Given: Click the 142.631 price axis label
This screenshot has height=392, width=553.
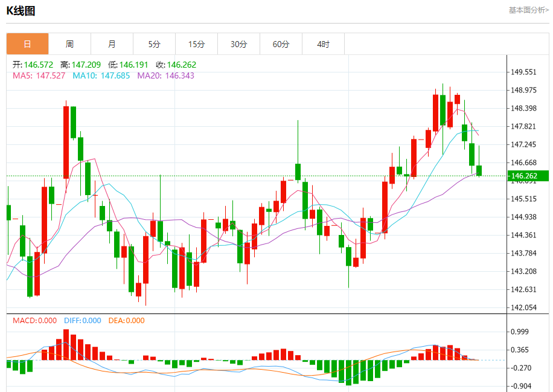Looking at the screenshot, I should coord(523,290).
